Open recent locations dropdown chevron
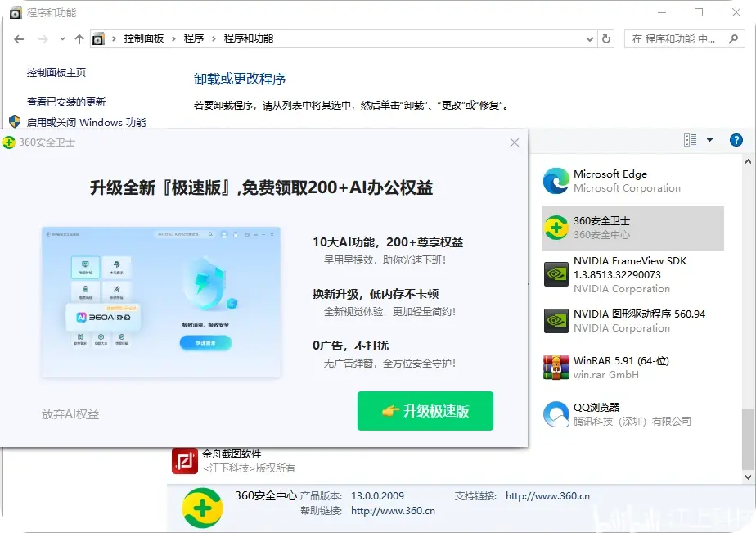756x533 pixels. pos(62,39)
